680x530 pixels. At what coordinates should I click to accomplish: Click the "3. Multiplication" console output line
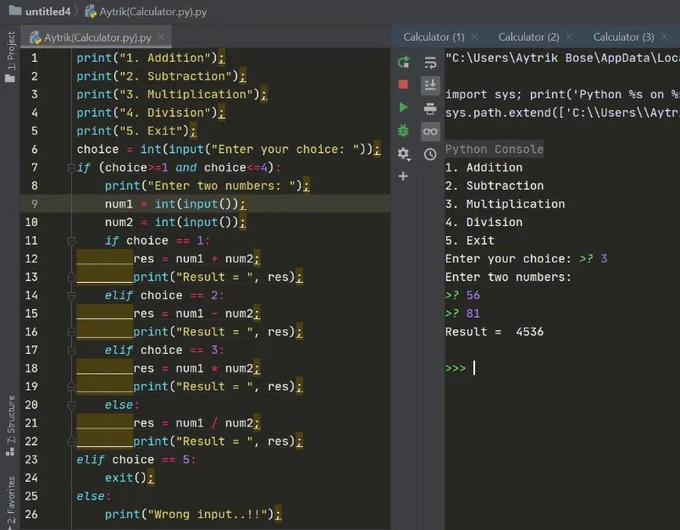505,204
